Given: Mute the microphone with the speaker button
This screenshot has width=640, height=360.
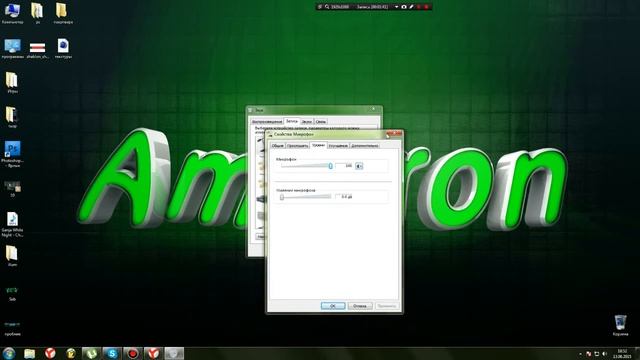Looking at the screenshot, I should pyautogui.click(x=359, y=166).
